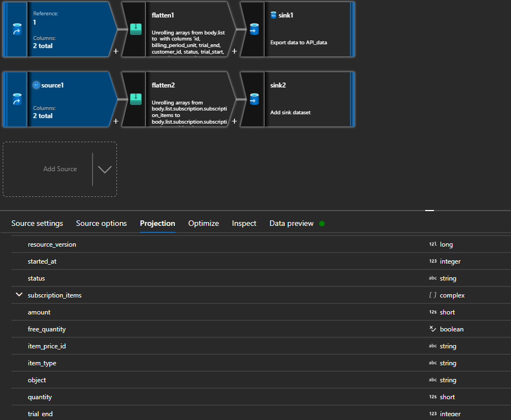This screenshot has height=420, width=511.
Task: Click the string type icon for item_price_id
Action: pyautogui.click(x=433, y=346)
